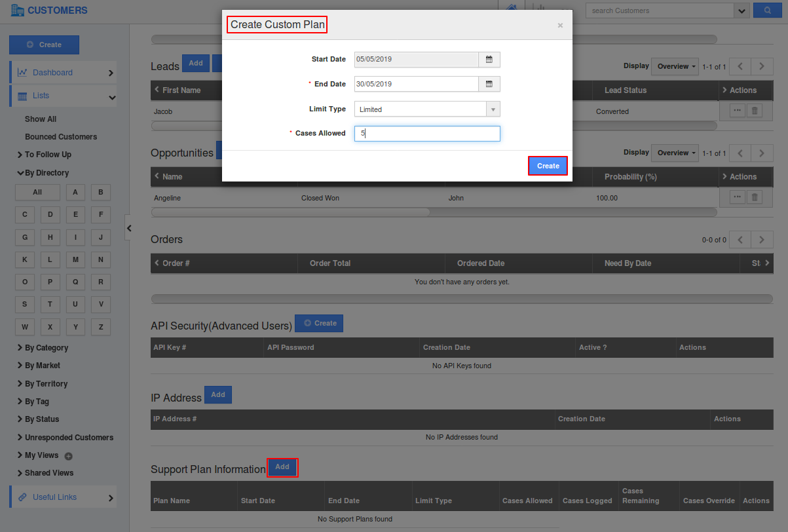Close the Create Custom Plan dialog
The width and height of the screenshot is (788, 532).
pyautogui.click(x=560, y=26)
